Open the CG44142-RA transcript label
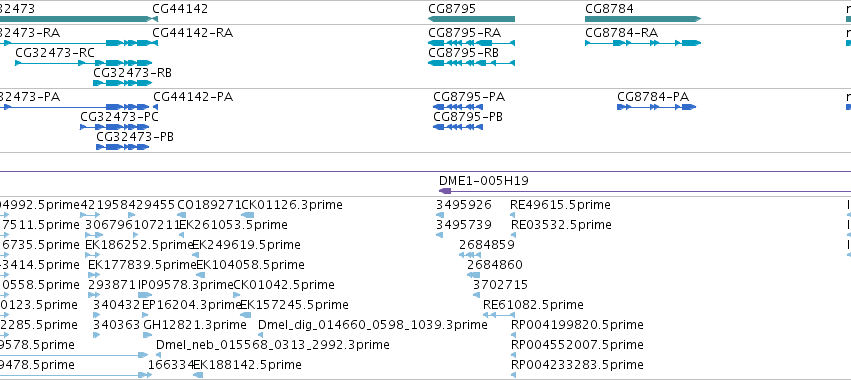The width and height of the screenshot is (851, 380). coord(193,33)
